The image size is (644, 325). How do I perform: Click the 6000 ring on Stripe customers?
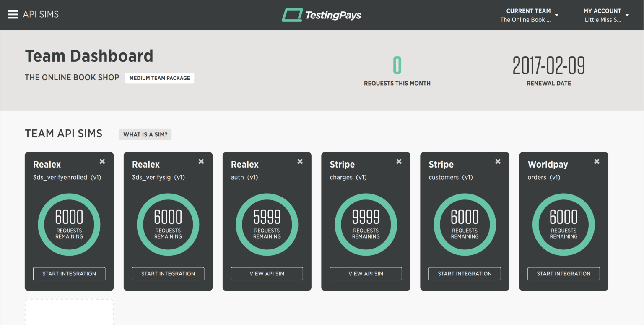(x=465, y=225)
